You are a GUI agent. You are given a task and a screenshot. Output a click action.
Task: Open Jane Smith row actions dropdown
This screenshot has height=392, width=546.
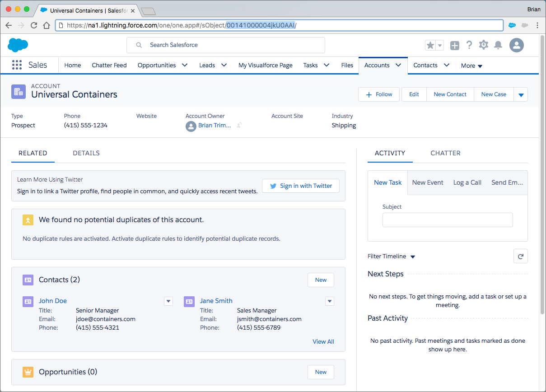pyautogui.click(x=330, y=301)
